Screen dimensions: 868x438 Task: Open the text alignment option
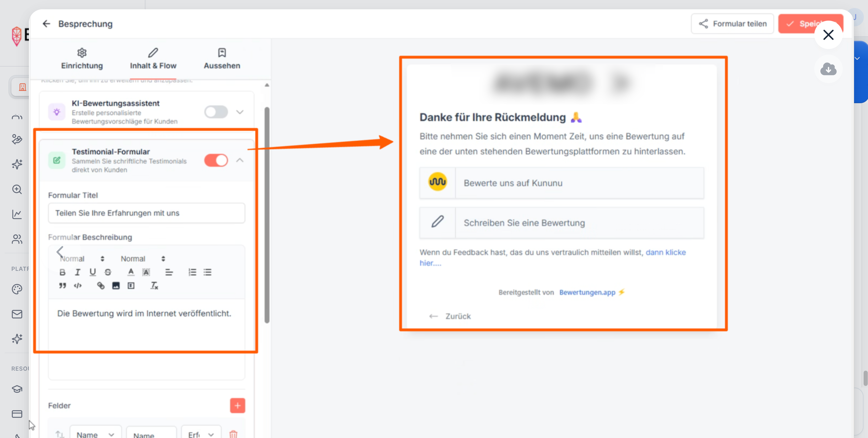coord(169,272)
